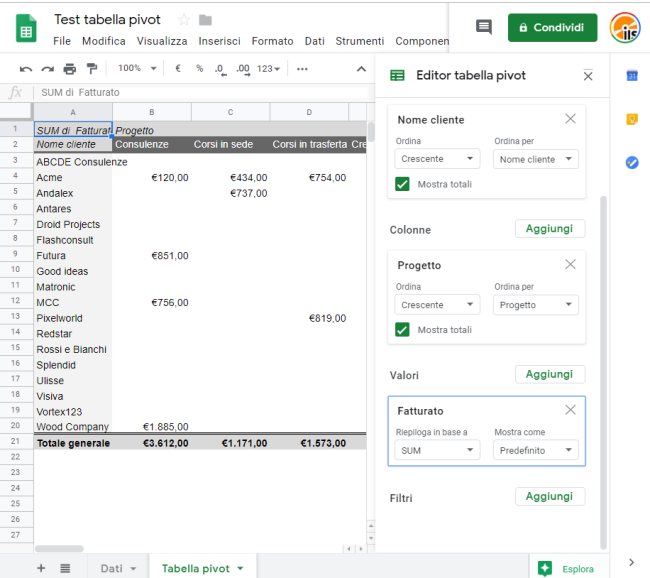650x578 pixels.
Task: Open the Inserisci menu
Action: (219, 41)
